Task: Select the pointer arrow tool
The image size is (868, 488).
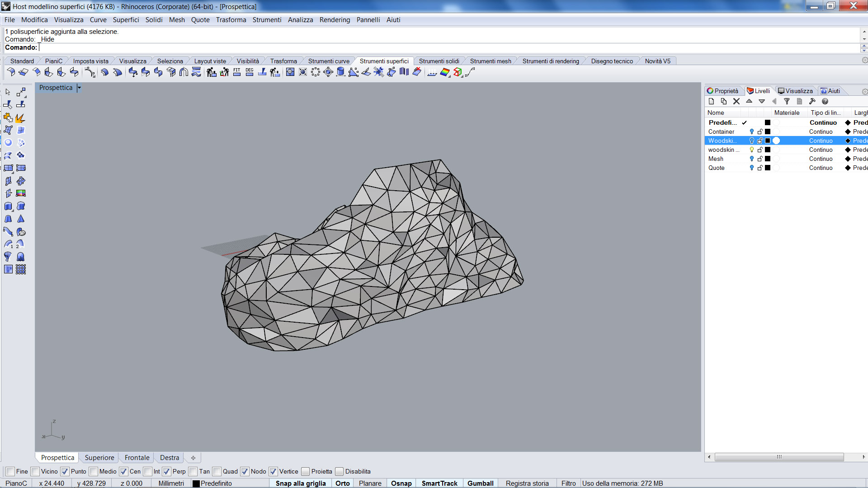Action: (8, 92)
